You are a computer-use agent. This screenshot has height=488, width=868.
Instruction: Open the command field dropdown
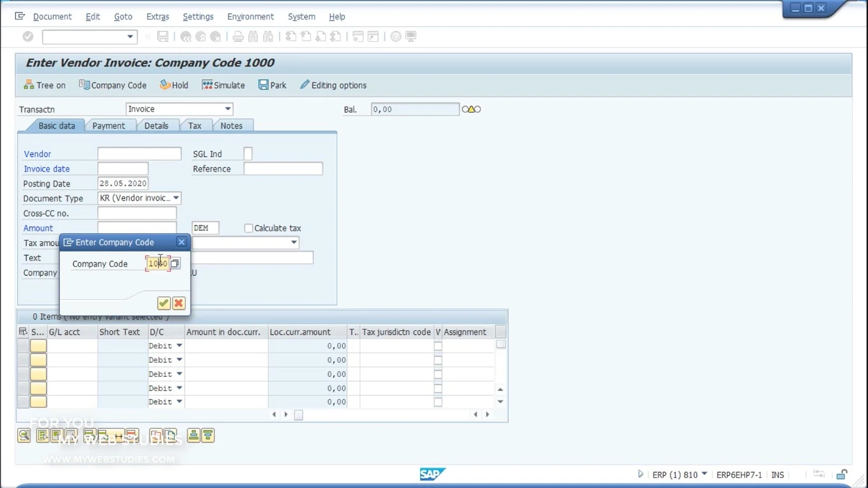tap(130, 37)
